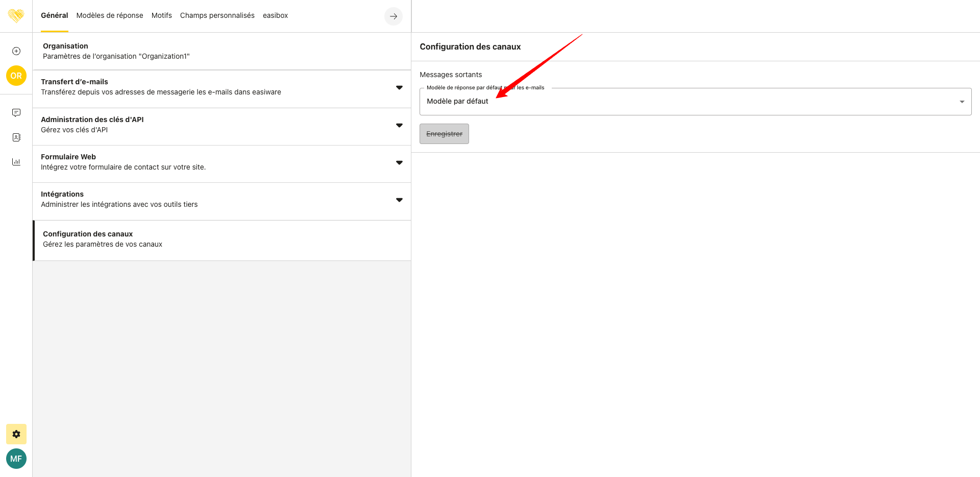The width and height of the screenshot is (980, 477).
Task: Click the Enregistrer button
Action: click(444, 134)
